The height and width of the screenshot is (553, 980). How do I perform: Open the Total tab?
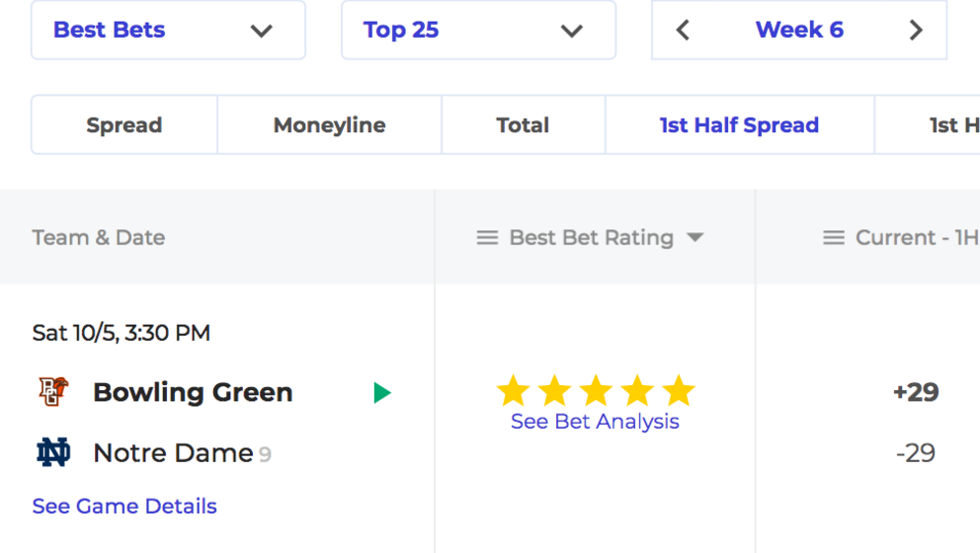[524, 125]
